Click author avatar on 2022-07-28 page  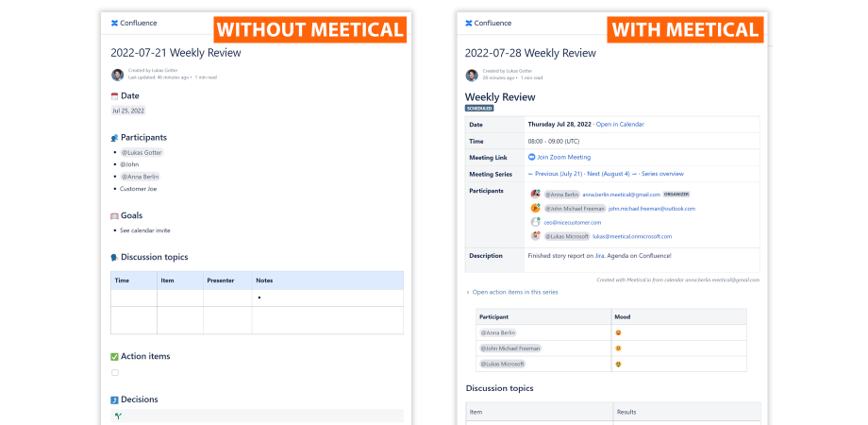point(472,75)
